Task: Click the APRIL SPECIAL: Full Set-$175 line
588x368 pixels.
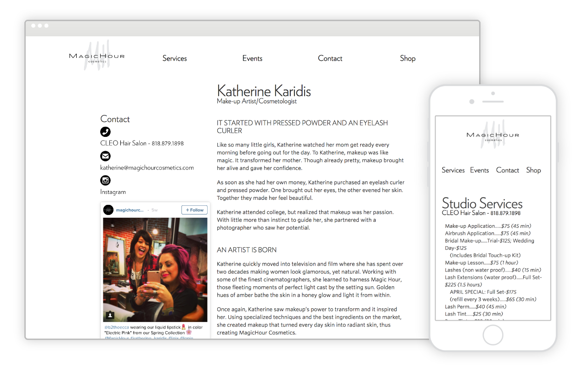Action: [483, 292]
